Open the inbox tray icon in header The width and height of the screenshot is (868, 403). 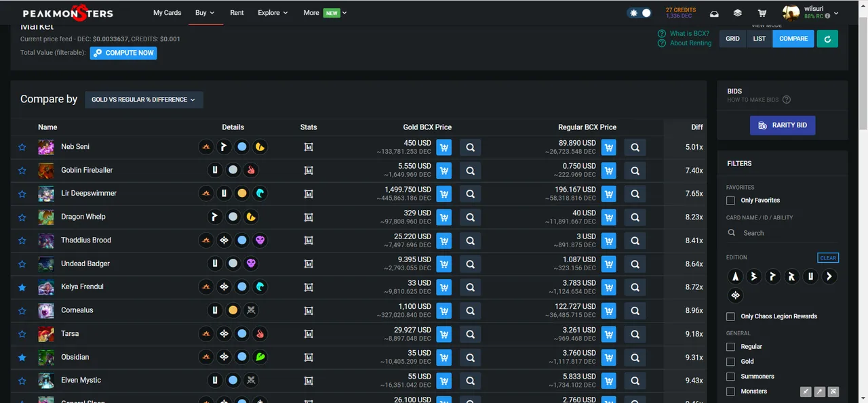pos(714,13)
